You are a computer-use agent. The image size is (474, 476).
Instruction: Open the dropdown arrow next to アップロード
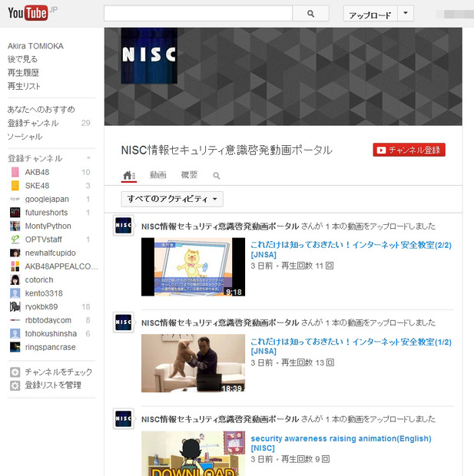tap(406, 14)
